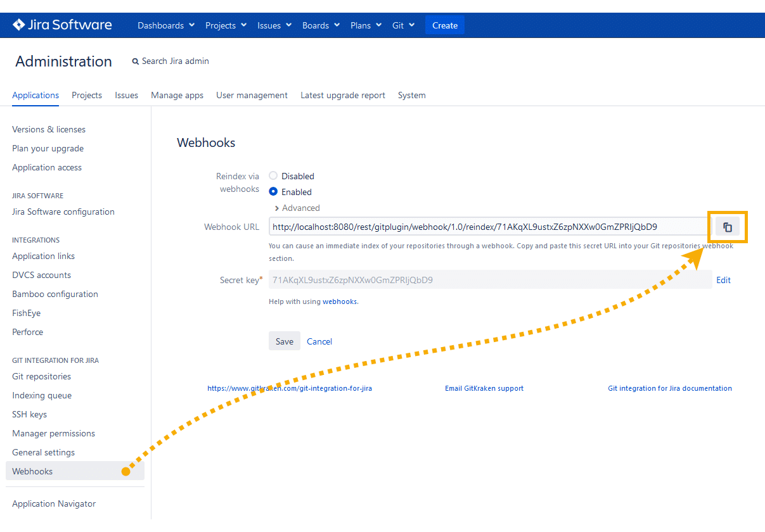
Task: Open the Manage apps tab
Action: click(177, 95)
